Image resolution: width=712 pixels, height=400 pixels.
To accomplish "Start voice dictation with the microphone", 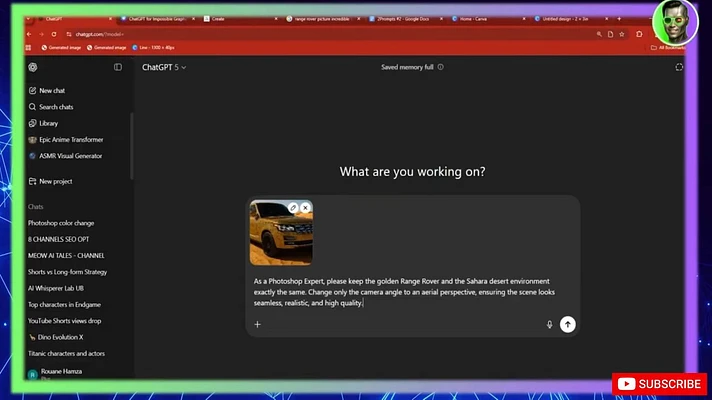I will click(x=549, y=324).
